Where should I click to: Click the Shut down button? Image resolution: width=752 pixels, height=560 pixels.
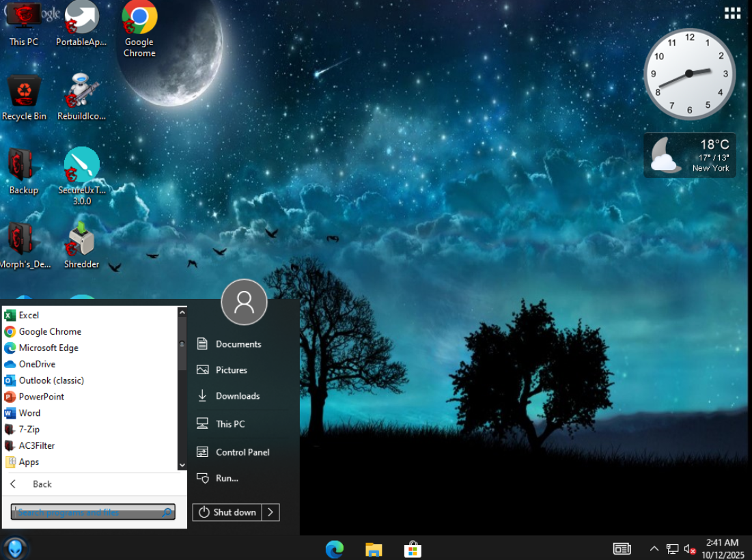point(227,512)
